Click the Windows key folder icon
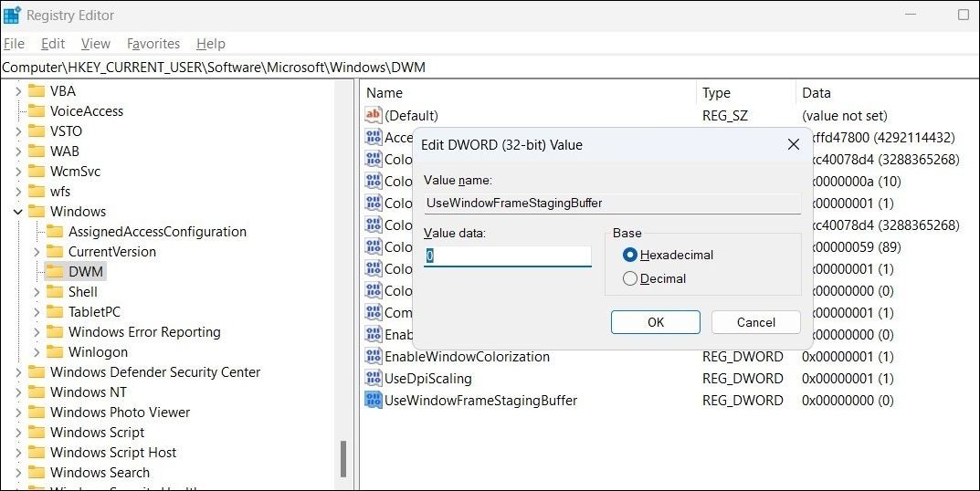Screen dimensions: 980x491 pos(37,211)
